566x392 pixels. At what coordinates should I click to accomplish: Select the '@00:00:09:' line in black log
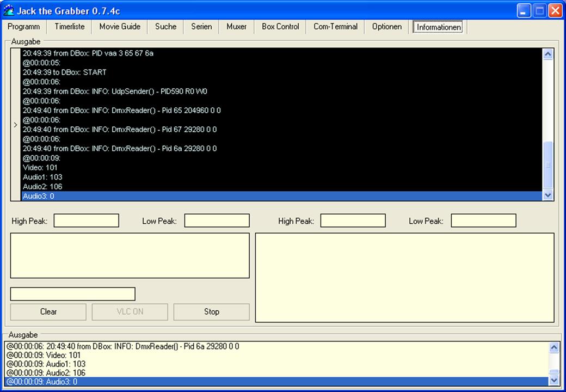[281, 158]
